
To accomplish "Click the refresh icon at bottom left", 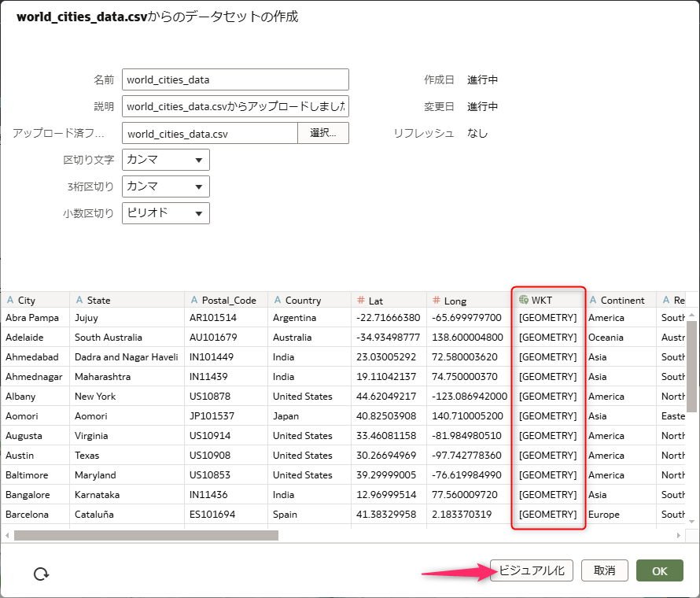I will pos(42,574).
